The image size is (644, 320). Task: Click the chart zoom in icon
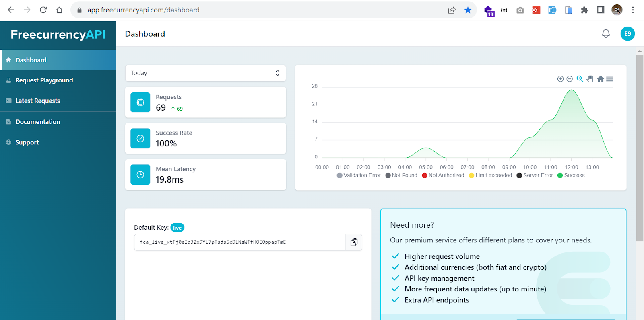pyautogui.click(x=560, y=79)
